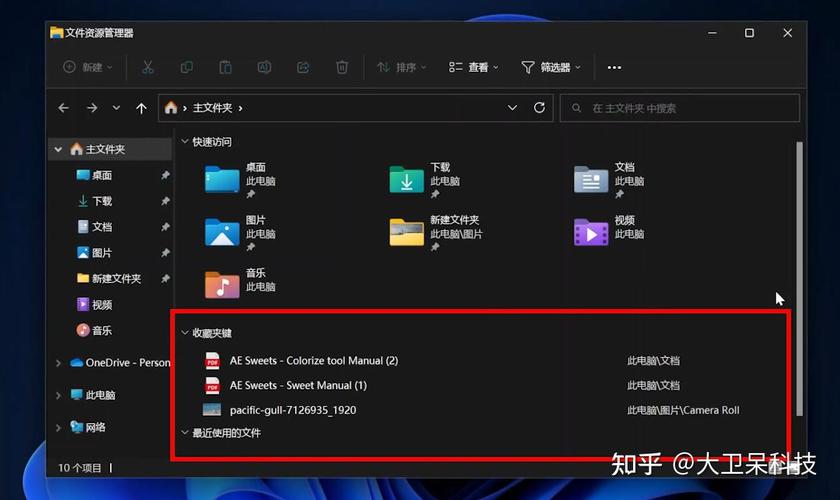Open recent locations chevron beside forward arrow

click(x=116, y=108)
